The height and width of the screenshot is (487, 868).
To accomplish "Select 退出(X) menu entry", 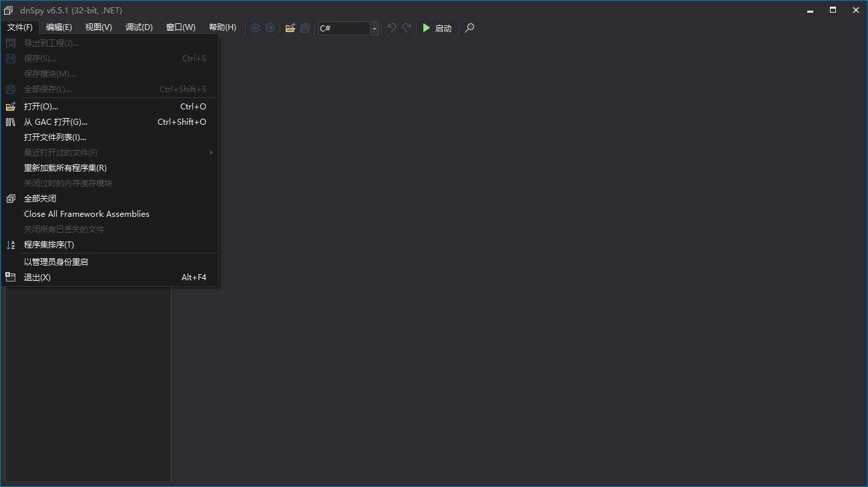I will coord(111,278).
